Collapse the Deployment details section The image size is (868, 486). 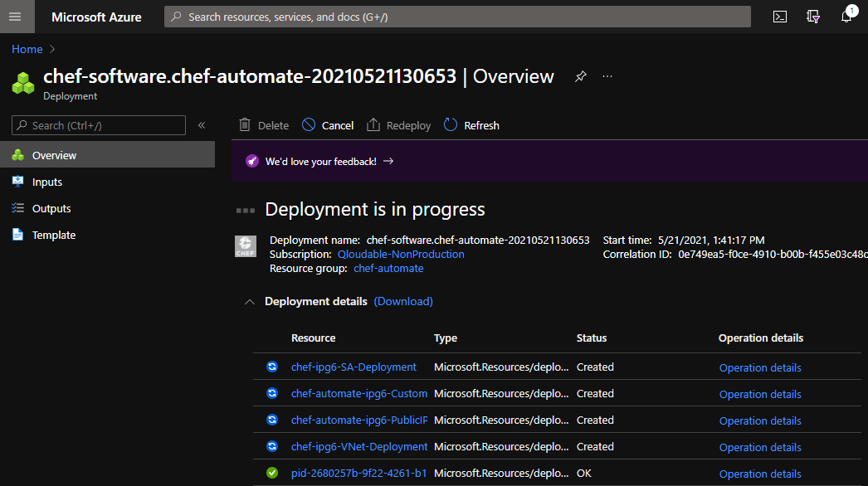point(249,302)
